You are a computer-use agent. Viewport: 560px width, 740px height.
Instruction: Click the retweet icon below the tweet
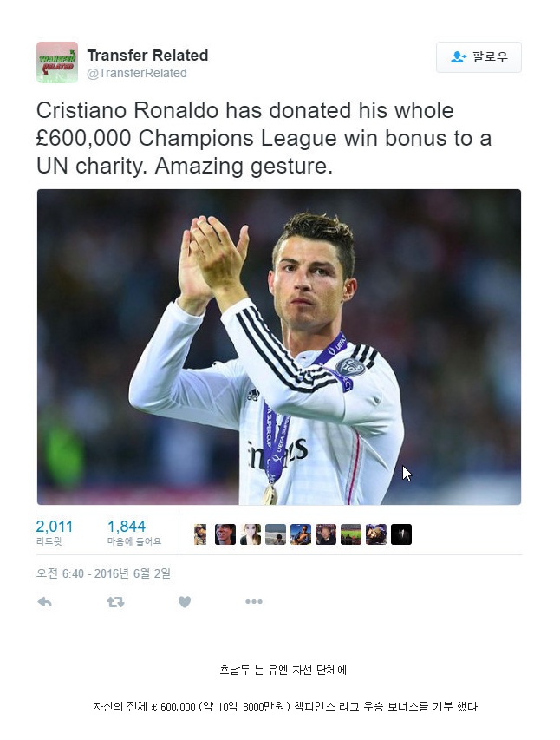pos(115,602)
